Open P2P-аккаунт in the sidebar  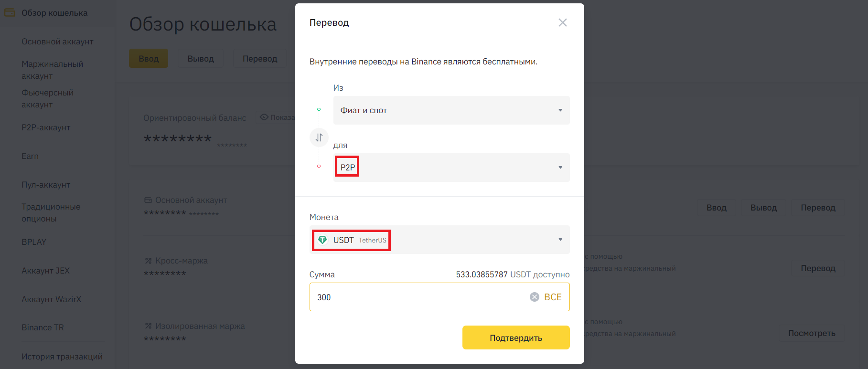pos(46,127)
